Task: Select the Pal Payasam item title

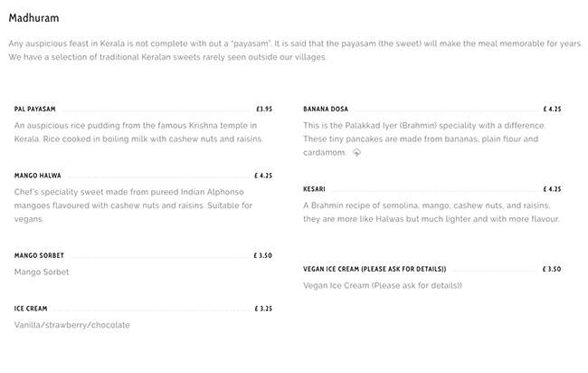Action: (35, 109)
